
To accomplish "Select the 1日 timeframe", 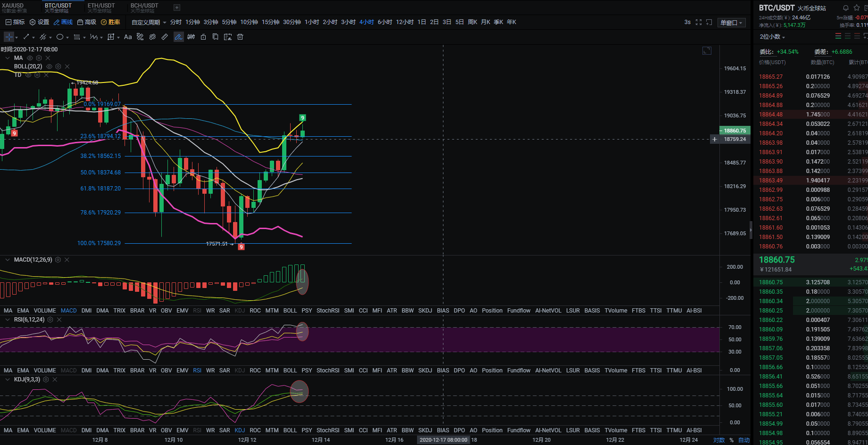I will click(422, 22).
